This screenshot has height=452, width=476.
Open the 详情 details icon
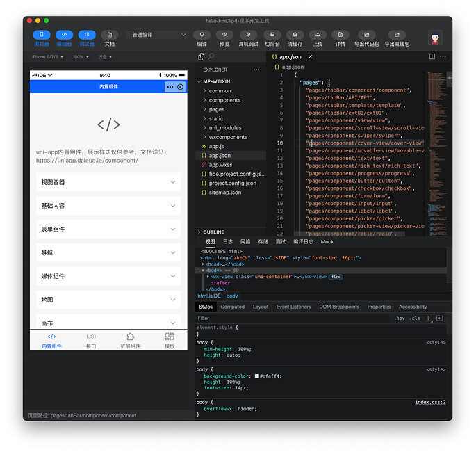(x=340, y=35)
